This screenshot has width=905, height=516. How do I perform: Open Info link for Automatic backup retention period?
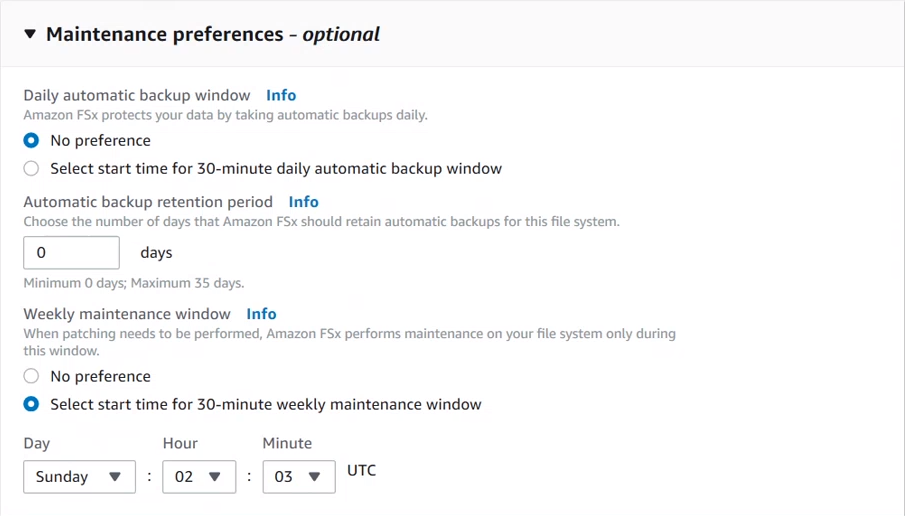tap(303, 201)
